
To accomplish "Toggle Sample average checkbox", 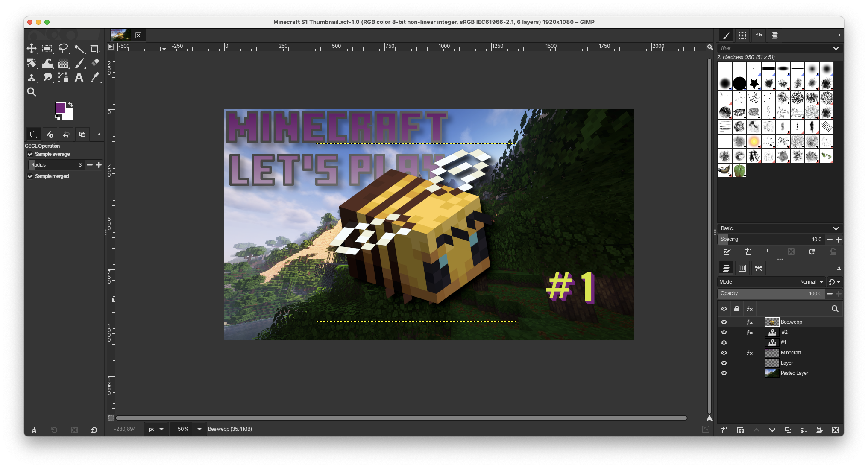I will pyautogui.click(x=30, y=154).
